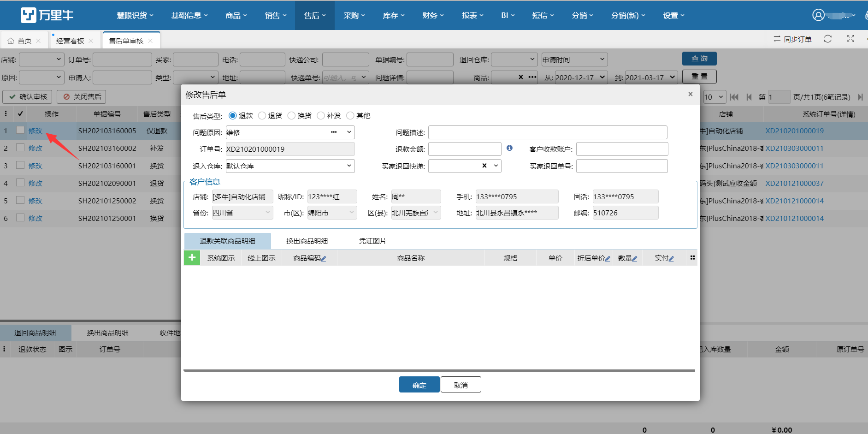Select 退款 after-sale type
This screenshot has height=434, width=868.
[x=233, y=115]
